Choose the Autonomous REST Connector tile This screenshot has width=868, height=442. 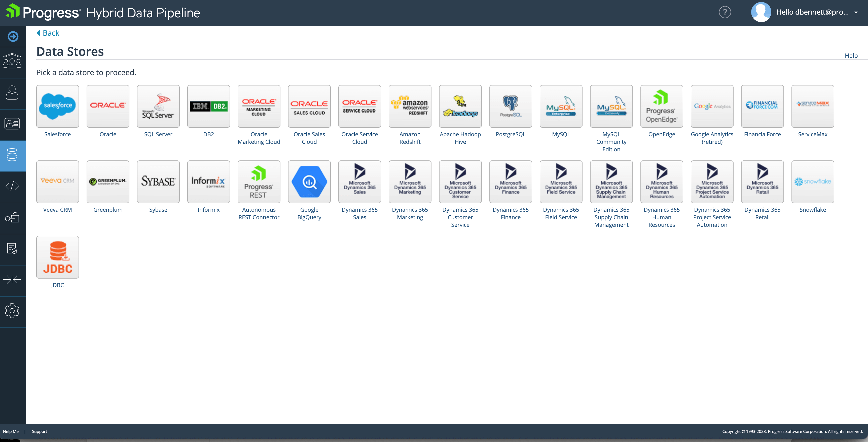click(x=259, y=182)
